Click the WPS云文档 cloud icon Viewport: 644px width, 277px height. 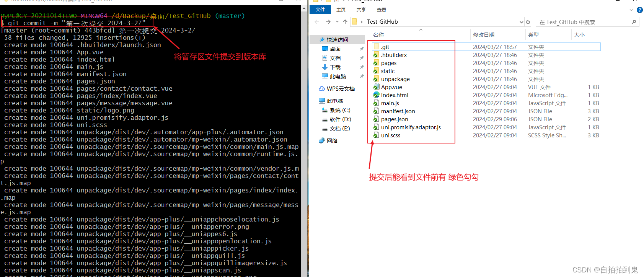point(322,88)
